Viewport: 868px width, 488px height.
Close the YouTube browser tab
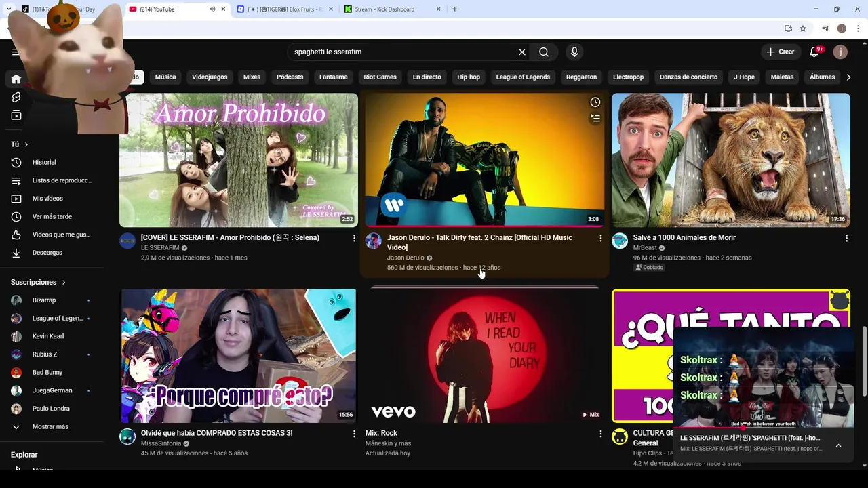click(223, 9)
